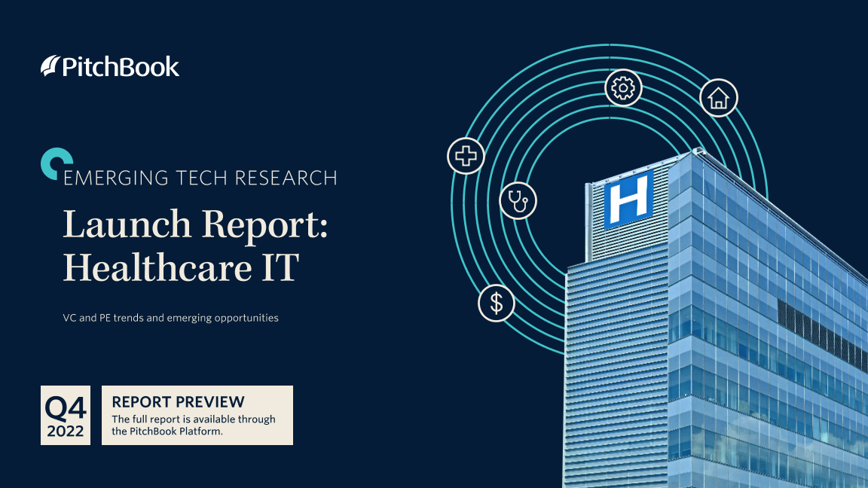The height and width of the screenshot is (488, 868).
Task: Click the gear settings icon on the rings
Action: pyautogui.click(x=623, y=89)
